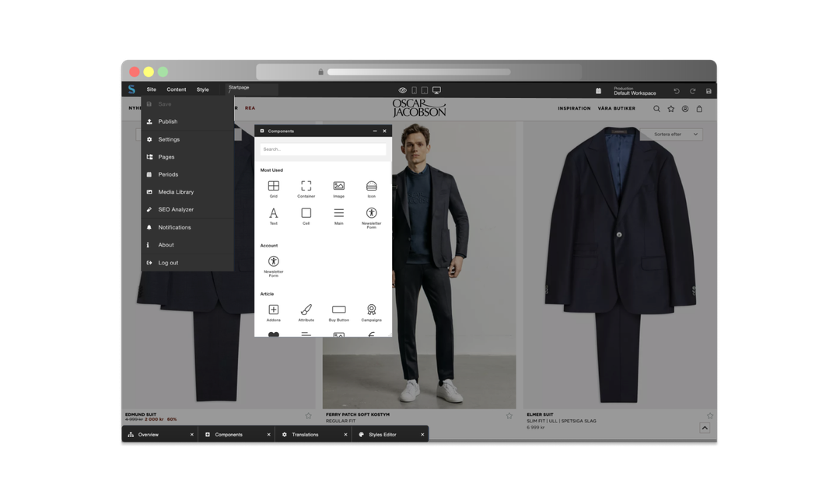
Task: Select the Grid component icon
Action: pos(273,186)
